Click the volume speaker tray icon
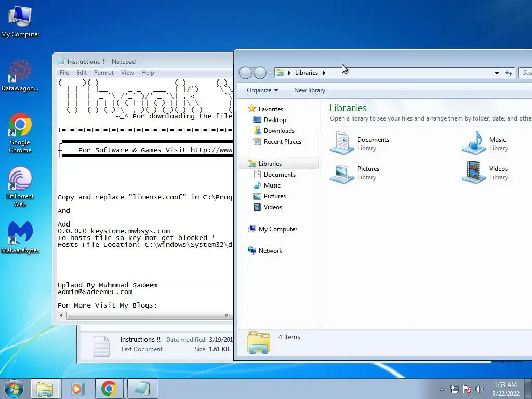This screenshot has height=399, width=532. (x=480, y=389)
